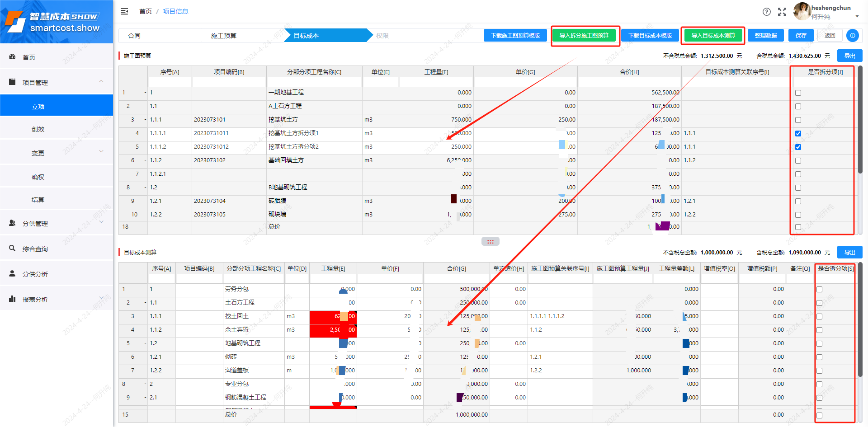The image size is (868, 427).
Task: Click the heshengchun user avatar
Action: coord(802,11)
